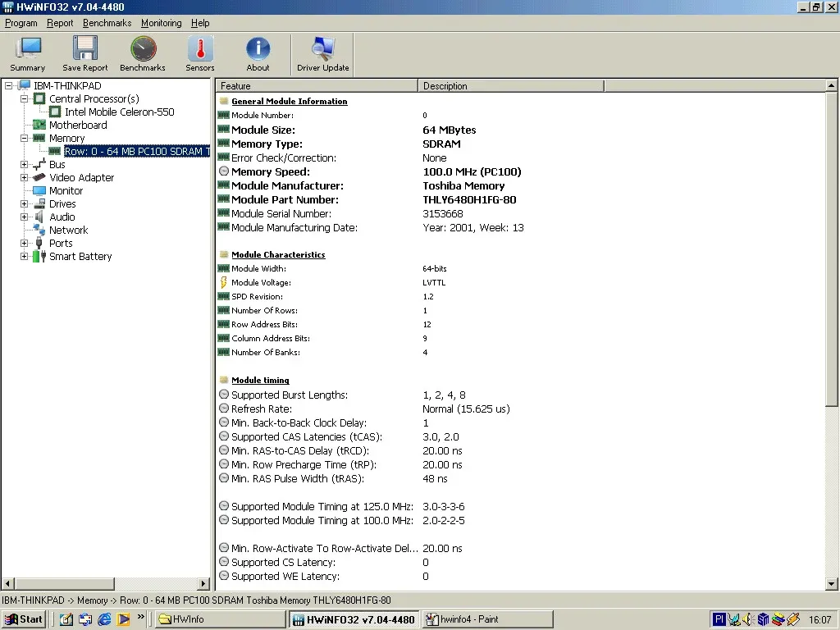Expand the Audio node
The height and width of the screenshot is (630, 840).
24,217
